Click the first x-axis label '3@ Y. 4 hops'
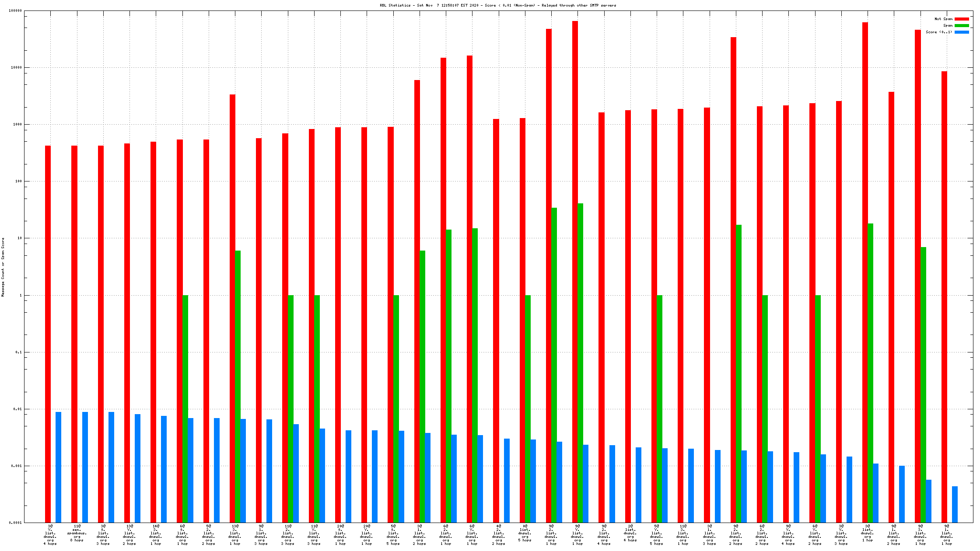 coord(50,535)
